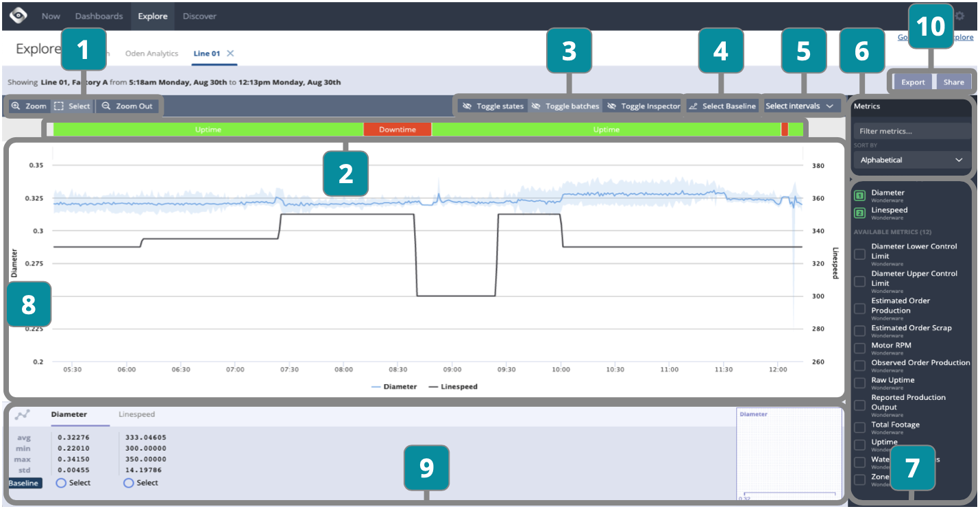Open the Select intervals dropdown
The image size is (980, 509).
click(802, 106)
